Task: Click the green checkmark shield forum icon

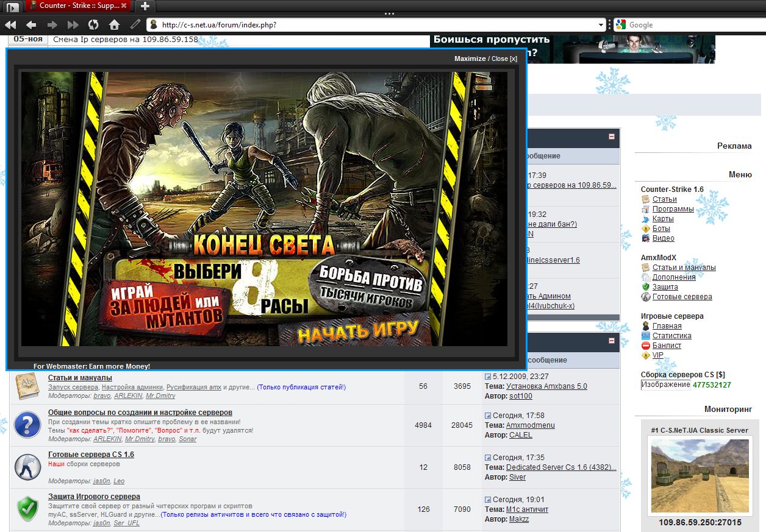Action: coord(27,508)
